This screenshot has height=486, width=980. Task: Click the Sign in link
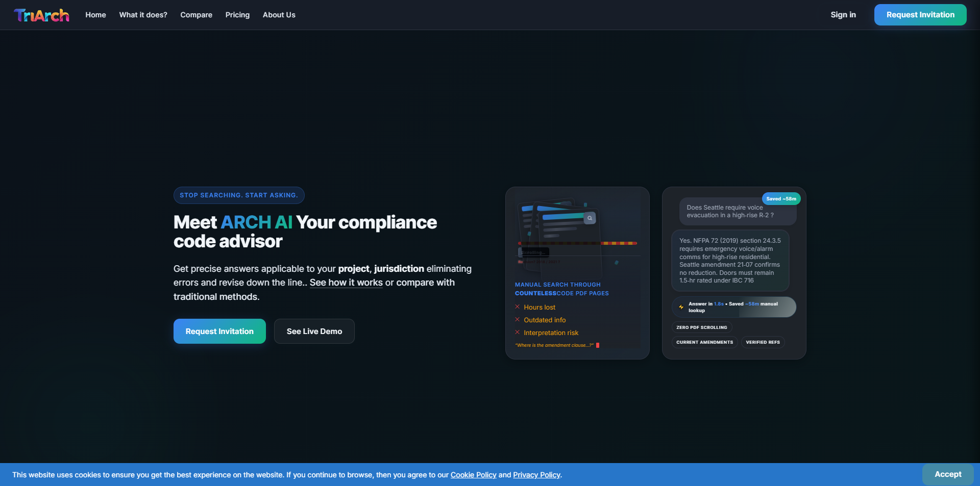pos(843,15)
